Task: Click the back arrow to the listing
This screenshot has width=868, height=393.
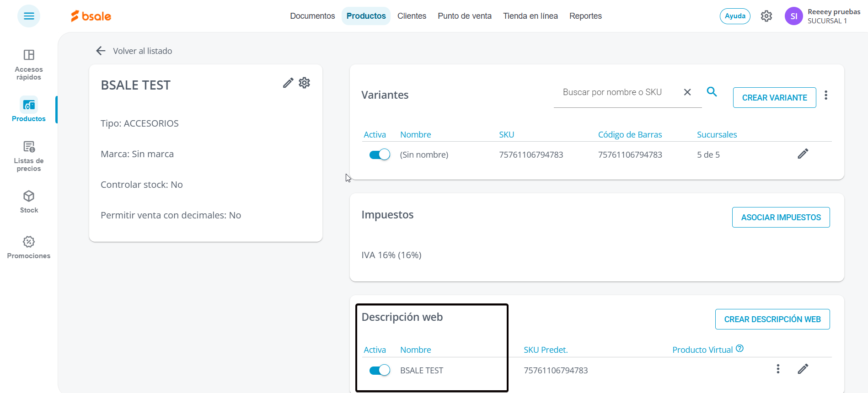Action: pos(101,51)
